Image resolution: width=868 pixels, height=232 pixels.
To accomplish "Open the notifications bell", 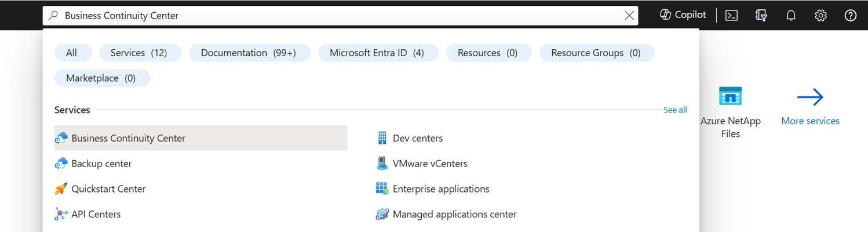I will click(791, 16).
